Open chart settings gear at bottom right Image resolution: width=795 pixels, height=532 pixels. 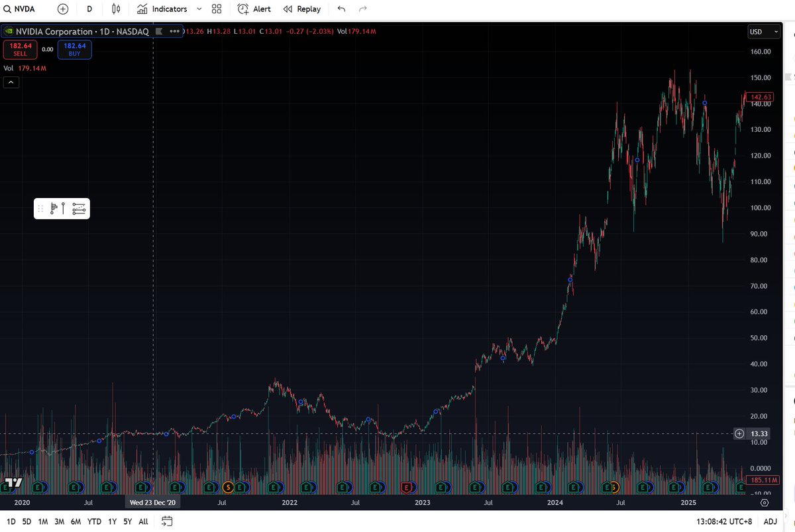point(764,503)
